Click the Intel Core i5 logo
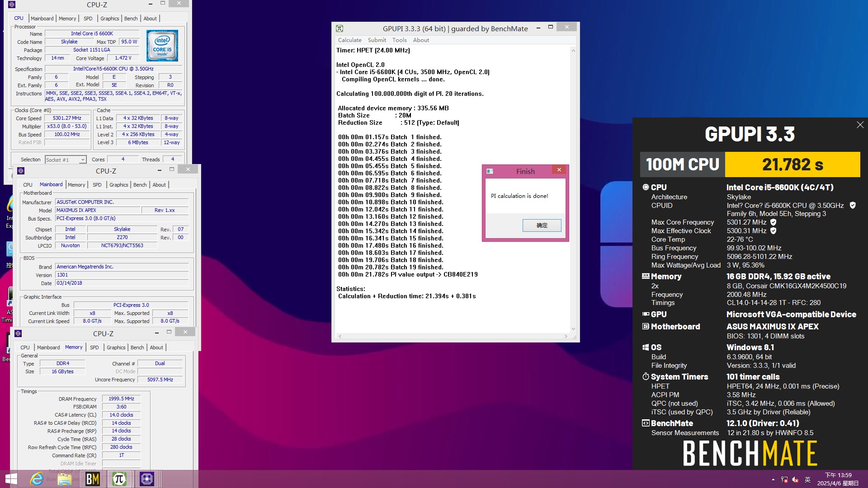This screenshot has width=868, height=488. 162,46
